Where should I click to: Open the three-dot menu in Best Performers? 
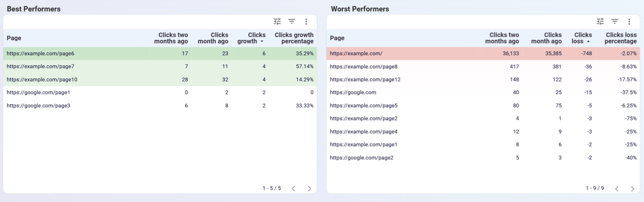(x=306, y=22)
